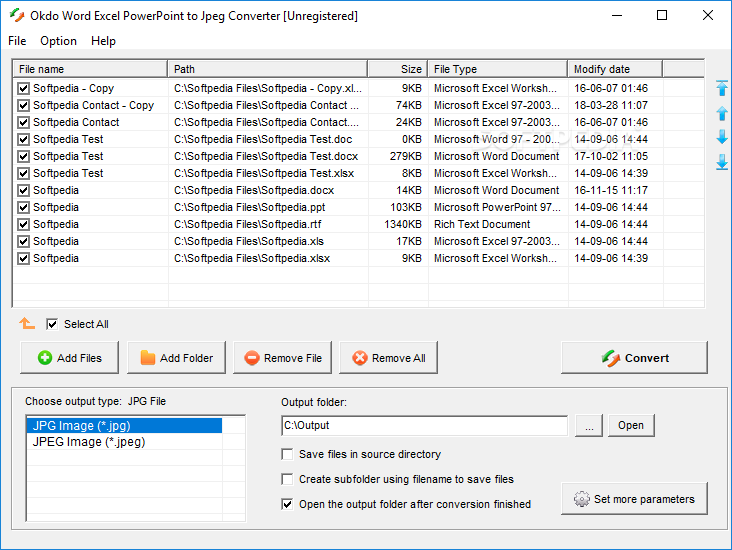Click the Okdo app icon in title bar
The image size is (732, 550).
click(17, 15)
